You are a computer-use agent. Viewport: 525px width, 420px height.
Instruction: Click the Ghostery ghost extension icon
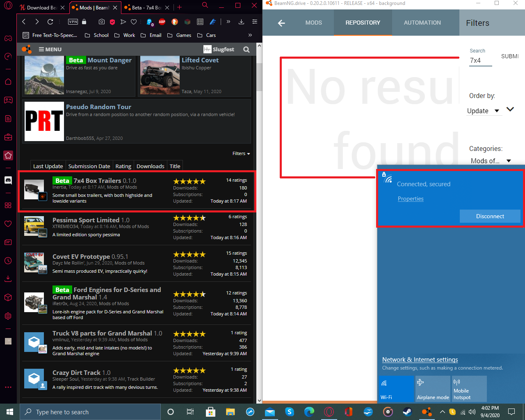(150, 22)
